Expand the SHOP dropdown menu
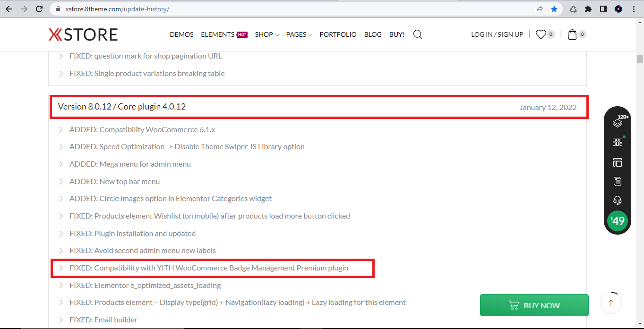 (266, 34)
